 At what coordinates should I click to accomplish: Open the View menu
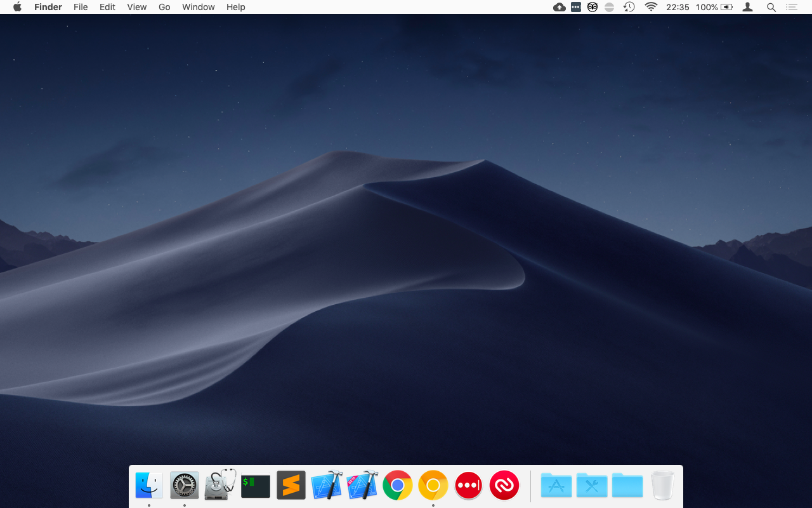[137, 7]
